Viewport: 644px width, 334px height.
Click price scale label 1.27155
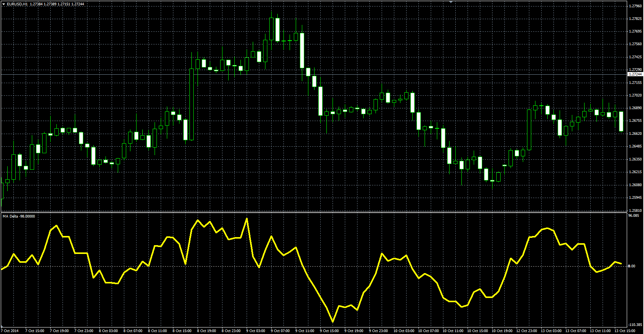coord(636,83)
